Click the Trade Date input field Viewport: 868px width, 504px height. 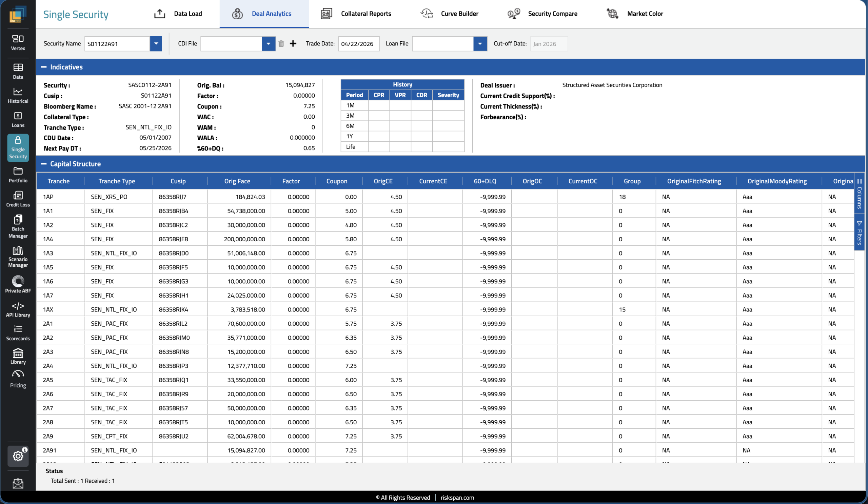pyautogui.click(x=359, y=44)
